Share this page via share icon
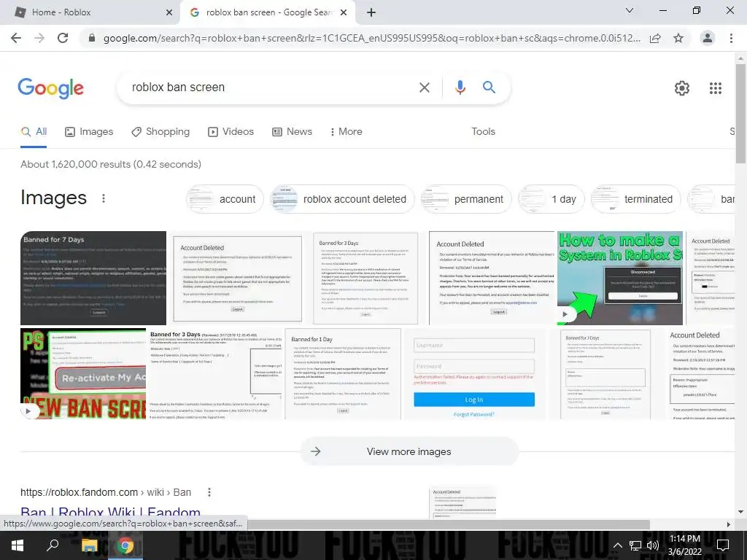The image size is (747, 560). [x=655, y=38]
